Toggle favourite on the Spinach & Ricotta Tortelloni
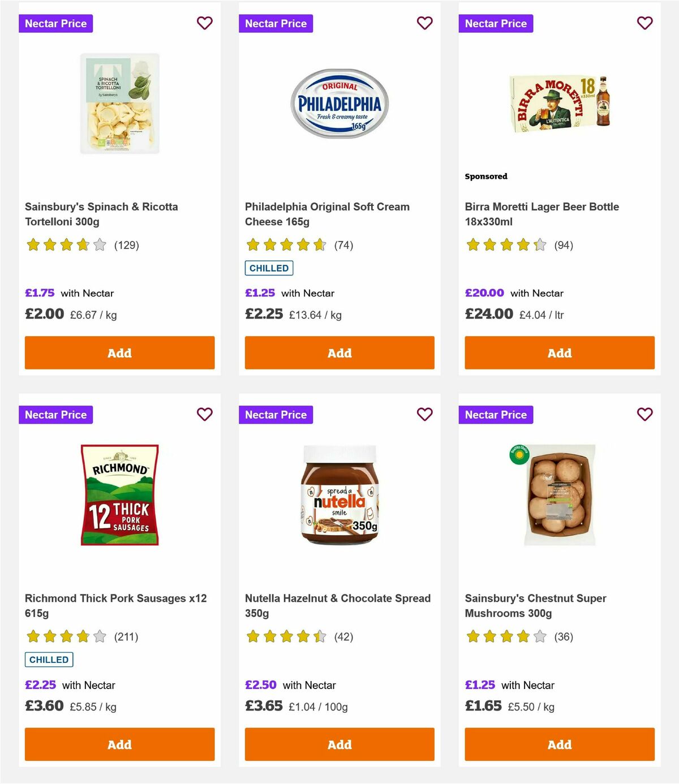The image size is (679, 784). click(204, 23)
